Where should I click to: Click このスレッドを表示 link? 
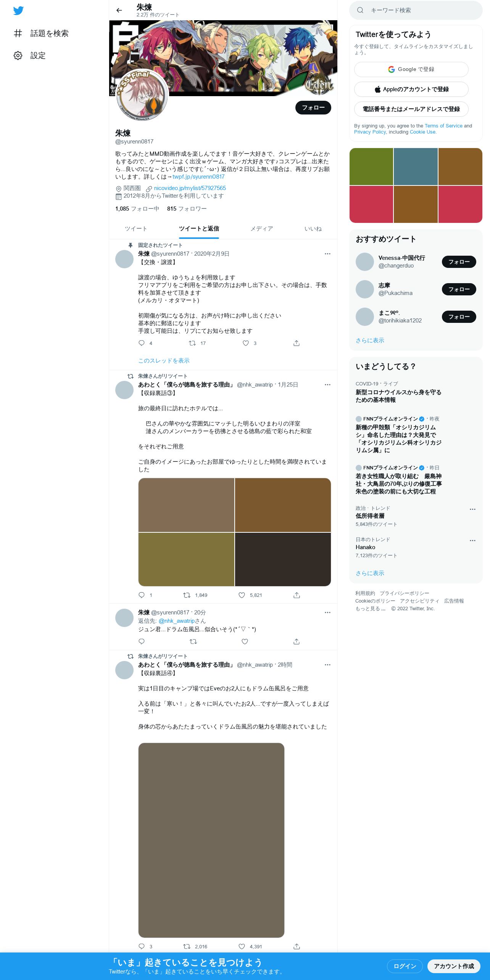pos(164,361)
